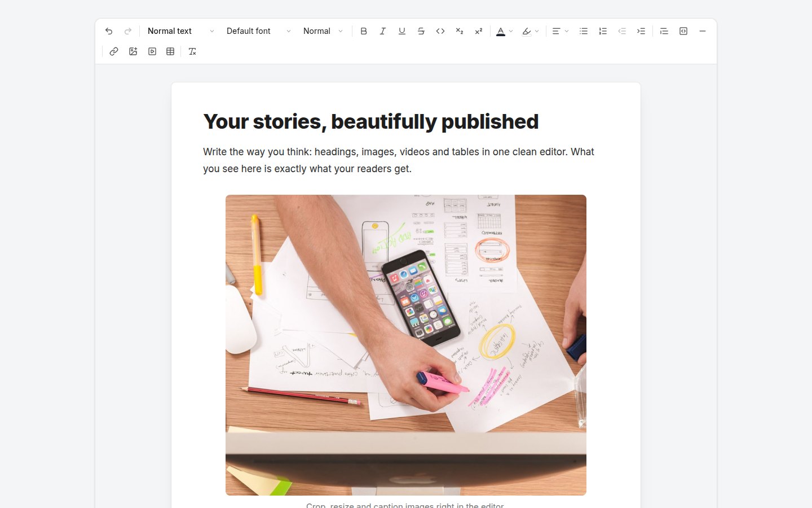
Task: Open the Default font dropdown
Action: 258,31
